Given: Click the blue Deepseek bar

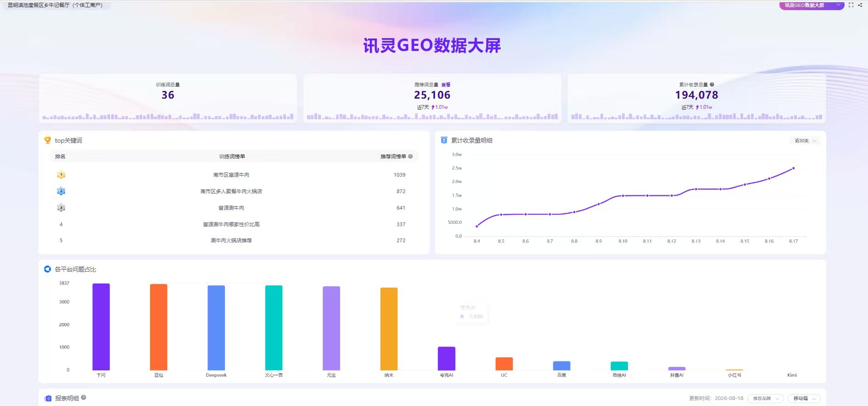Looking at the screenshot, I should (216, 328).
